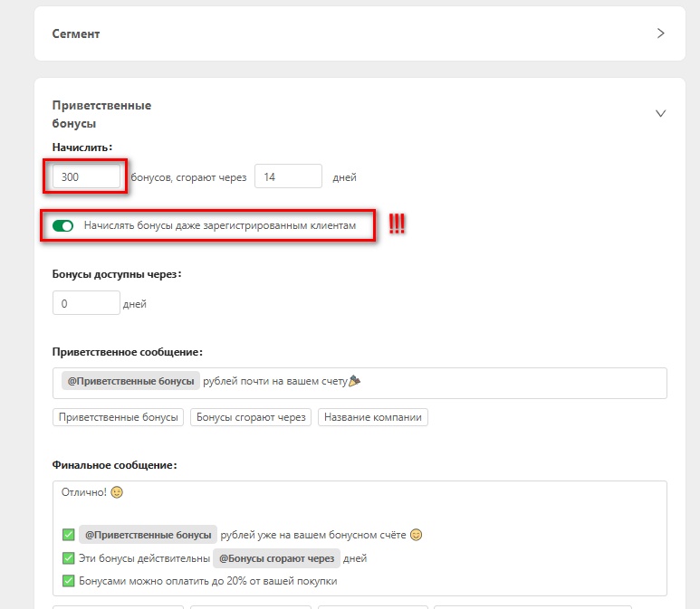Click text Начислять бонусы даже зарегистрированным клиентам

(220, 225)
